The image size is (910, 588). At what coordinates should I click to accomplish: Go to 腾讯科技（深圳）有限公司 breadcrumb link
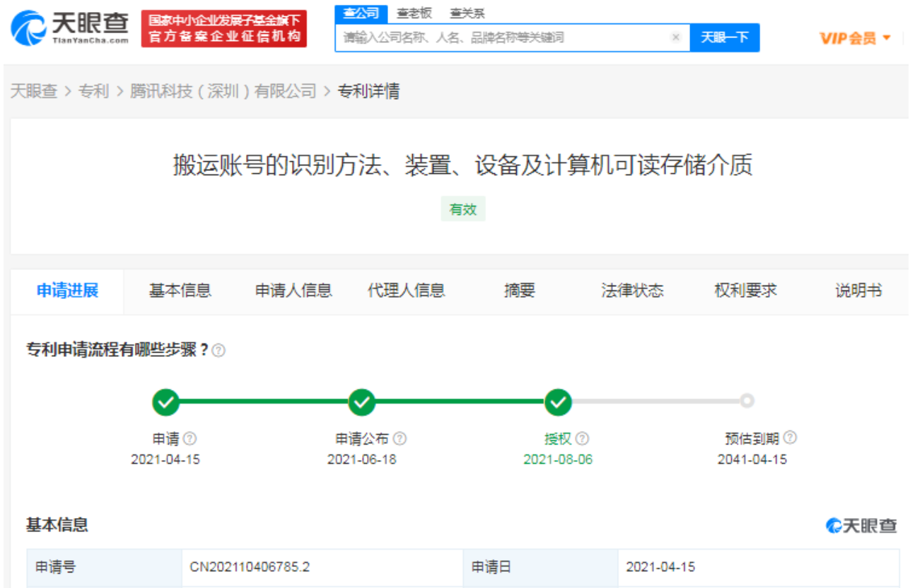[x=223, y=91]
